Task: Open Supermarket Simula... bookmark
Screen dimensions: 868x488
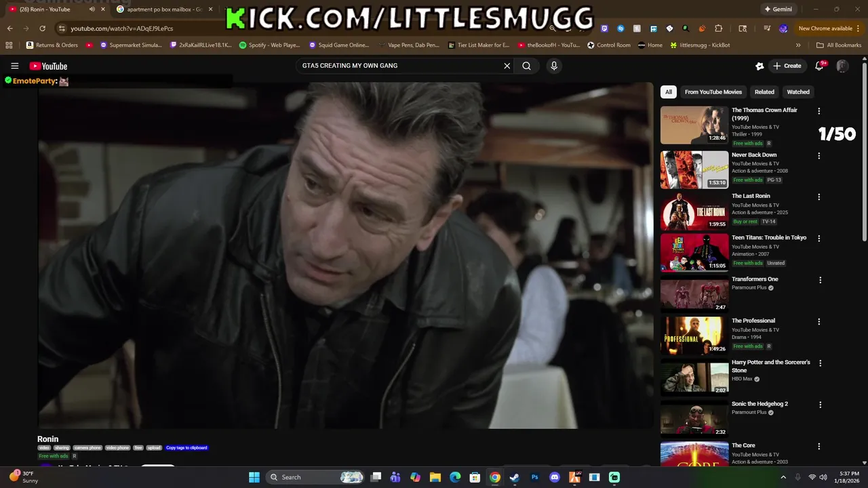Action: click(131, 45)
